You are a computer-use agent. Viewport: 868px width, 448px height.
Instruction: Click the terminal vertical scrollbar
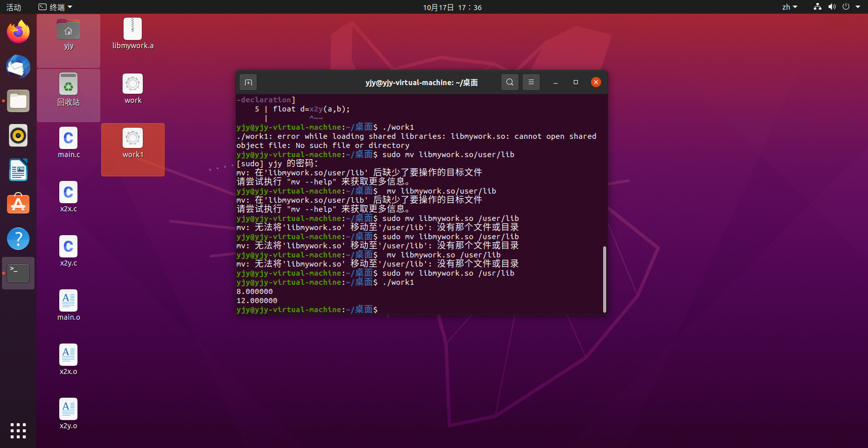604,279
